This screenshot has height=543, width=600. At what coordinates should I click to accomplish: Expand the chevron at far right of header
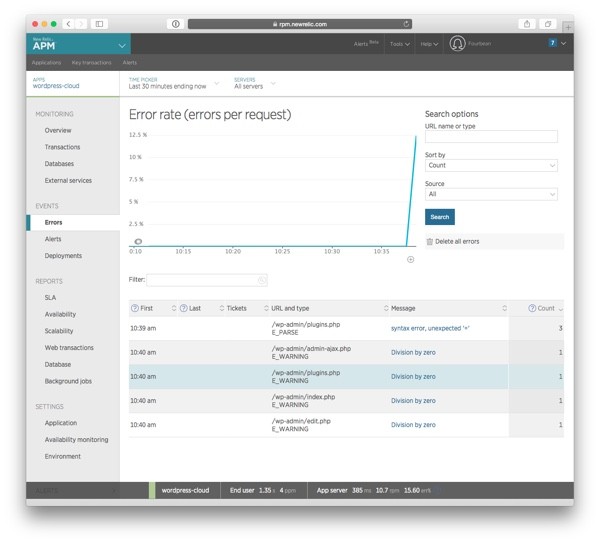coord(563,44)
